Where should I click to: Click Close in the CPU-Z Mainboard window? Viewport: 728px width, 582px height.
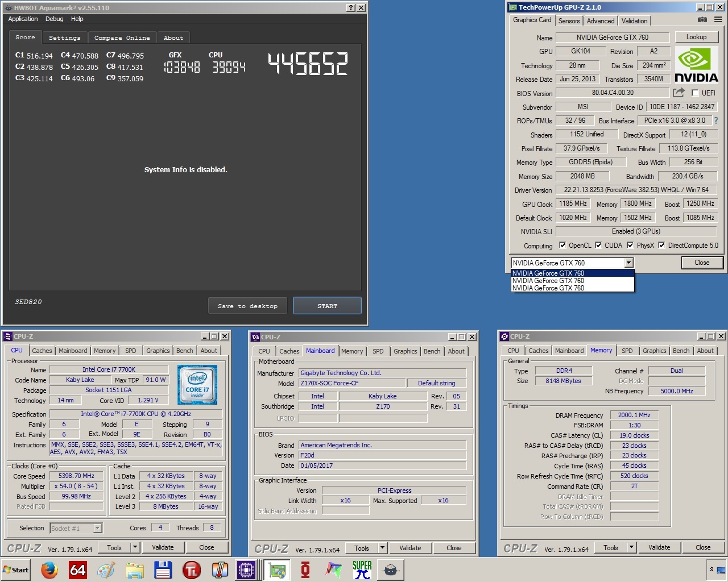(454, 548)
